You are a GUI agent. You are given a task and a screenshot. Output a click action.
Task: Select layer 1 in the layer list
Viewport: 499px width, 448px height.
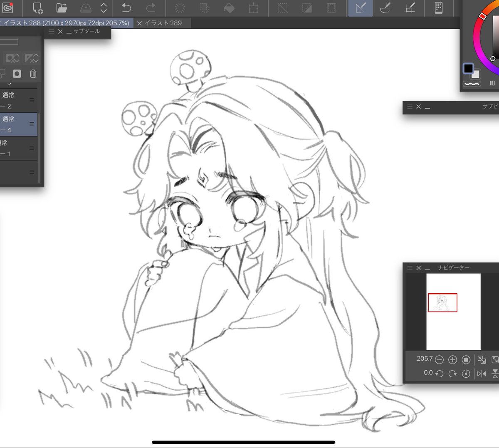point(19,148)
